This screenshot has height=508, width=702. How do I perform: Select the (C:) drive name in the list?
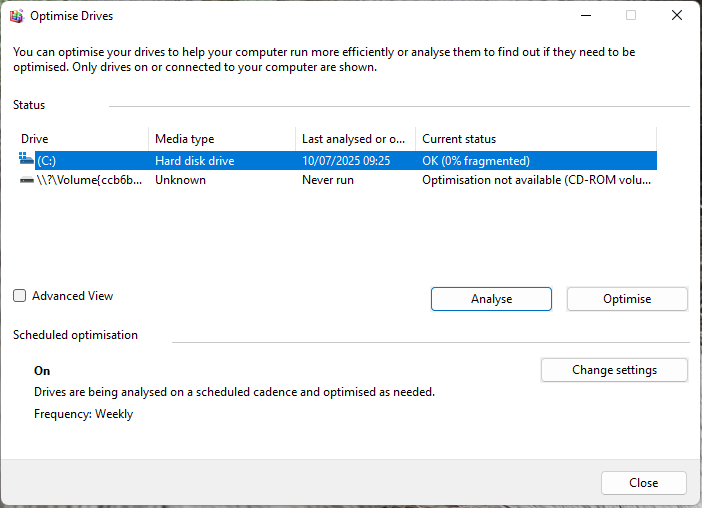pos(47,160)
